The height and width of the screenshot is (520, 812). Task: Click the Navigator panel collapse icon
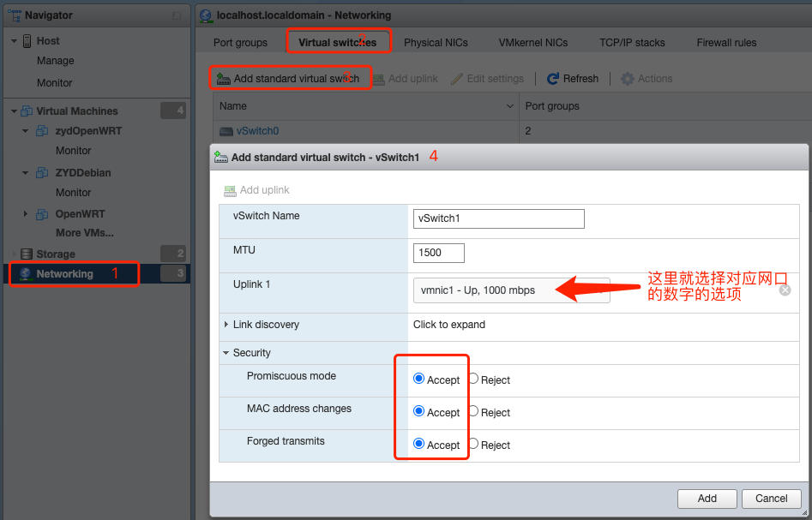pos(177,16)
